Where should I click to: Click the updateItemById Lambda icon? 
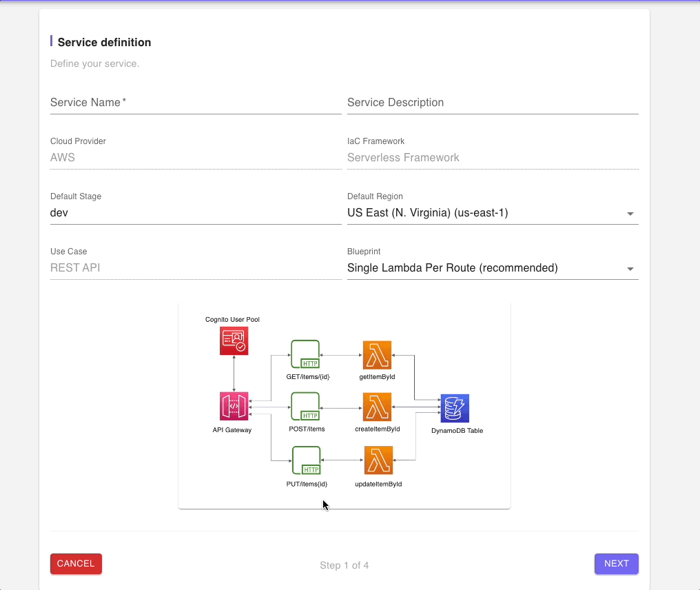click(x=378, y=460)
